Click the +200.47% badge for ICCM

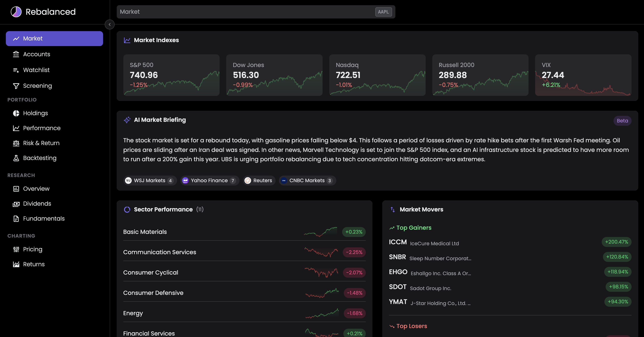[616, 242]
